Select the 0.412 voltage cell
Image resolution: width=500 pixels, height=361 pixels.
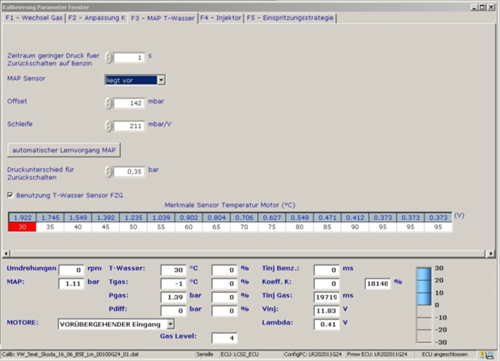[x=355, y=218]
